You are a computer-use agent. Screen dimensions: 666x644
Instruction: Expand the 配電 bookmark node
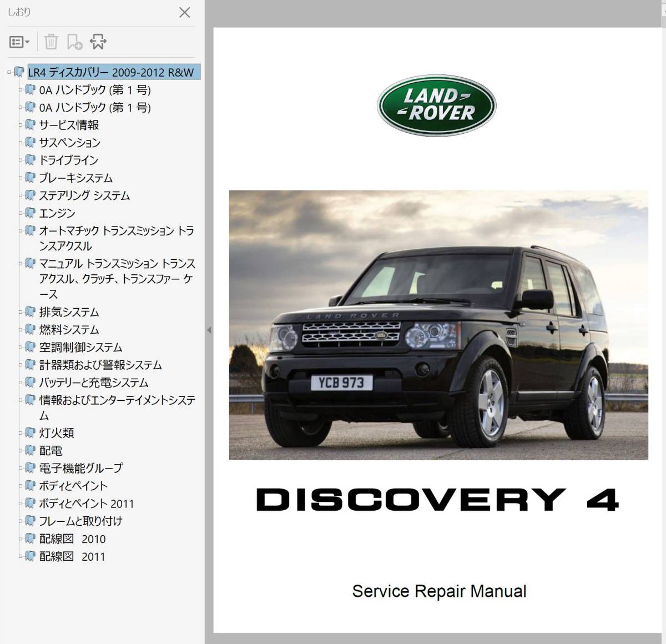point(21,451)
